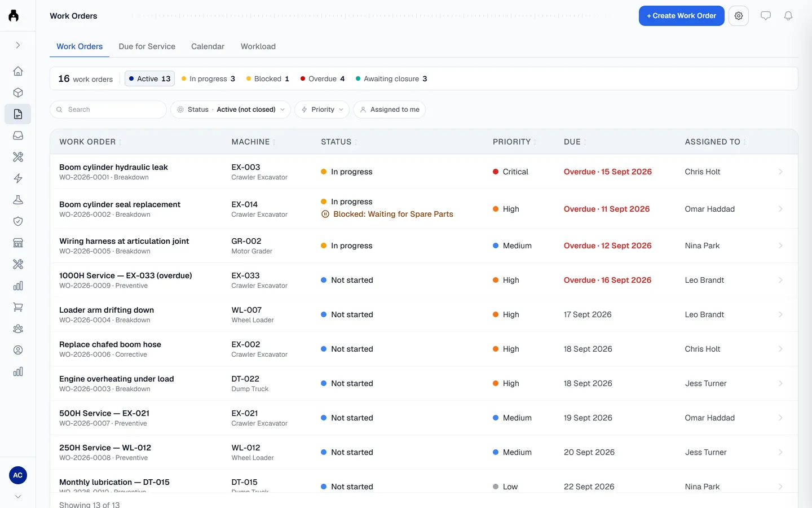Open the shield check sidebar icon
The width and height of the screenshot is (812, 508).
tap(18, 221)
